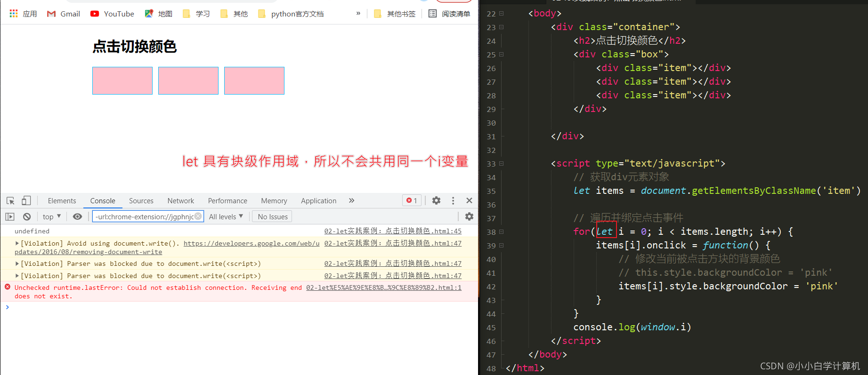
Task: Click the h2 点击切换颜色 code line
Action: (629, 40)
